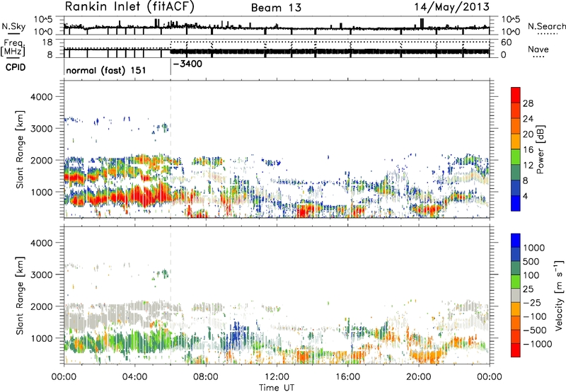Click the 'CPID' row label
The image size is (566, 392).
[16, 67]
